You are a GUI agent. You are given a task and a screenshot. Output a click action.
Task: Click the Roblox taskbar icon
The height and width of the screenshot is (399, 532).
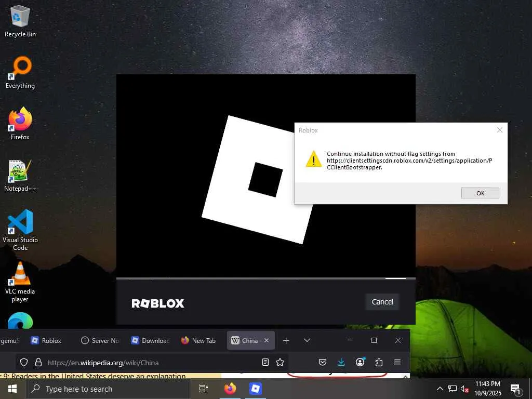point(255,389)
